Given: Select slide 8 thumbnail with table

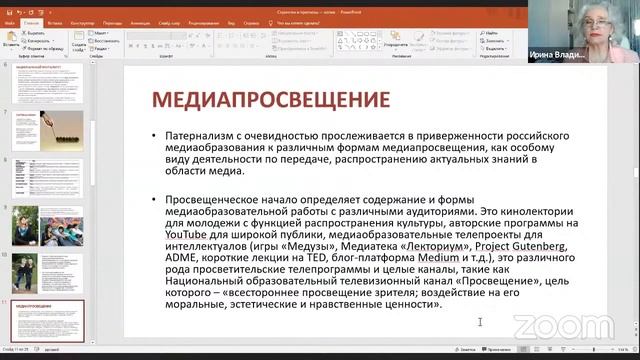Looking at the screenshot, I should 47,178.
